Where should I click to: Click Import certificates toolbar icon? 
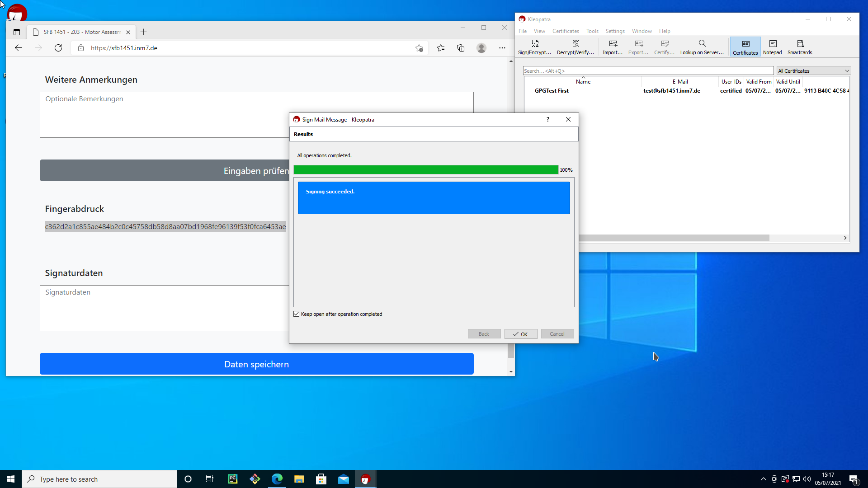613,47
